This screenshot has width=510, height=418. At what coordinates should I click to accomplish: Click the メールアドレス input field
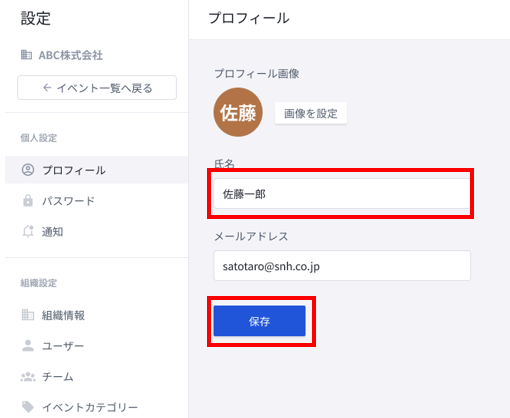click(342, 266)
